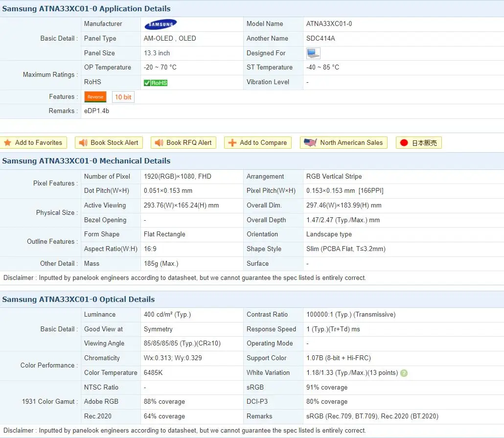Click the US flag icon

pyautogui.click(x=310, y=142)
